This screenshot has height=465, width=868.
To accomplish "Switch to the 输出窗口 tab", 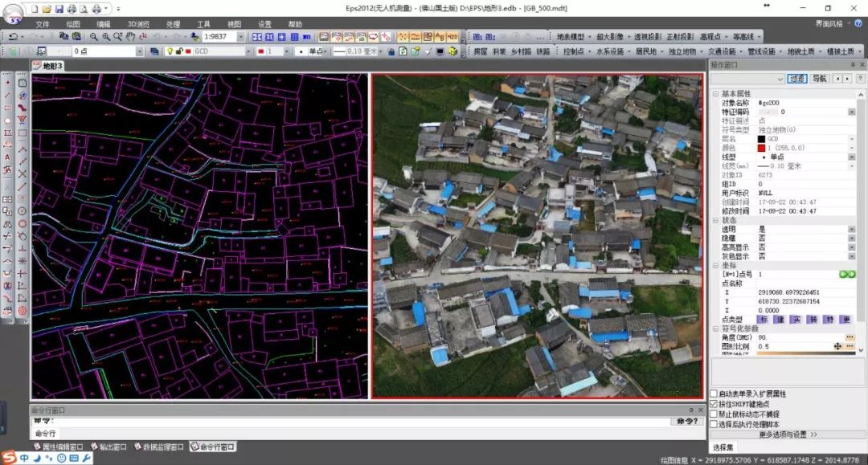I will pyautogui.click(x=113, y=447).
